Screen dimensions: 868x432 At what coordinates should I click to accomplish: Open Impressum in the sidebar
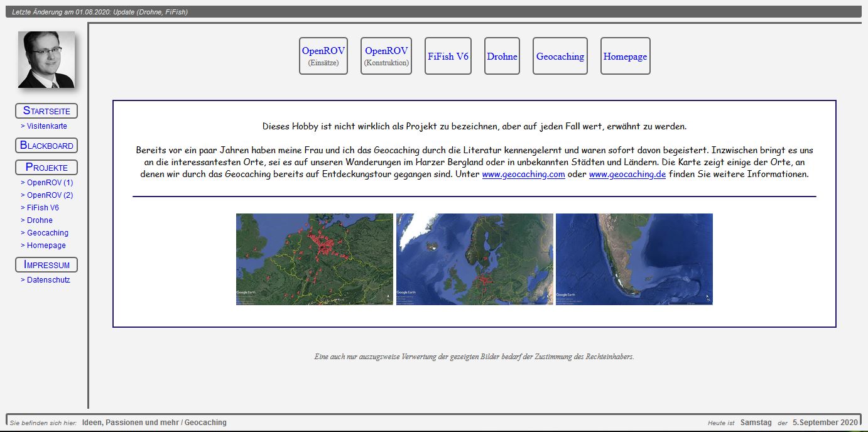click(x=46, y=265)
